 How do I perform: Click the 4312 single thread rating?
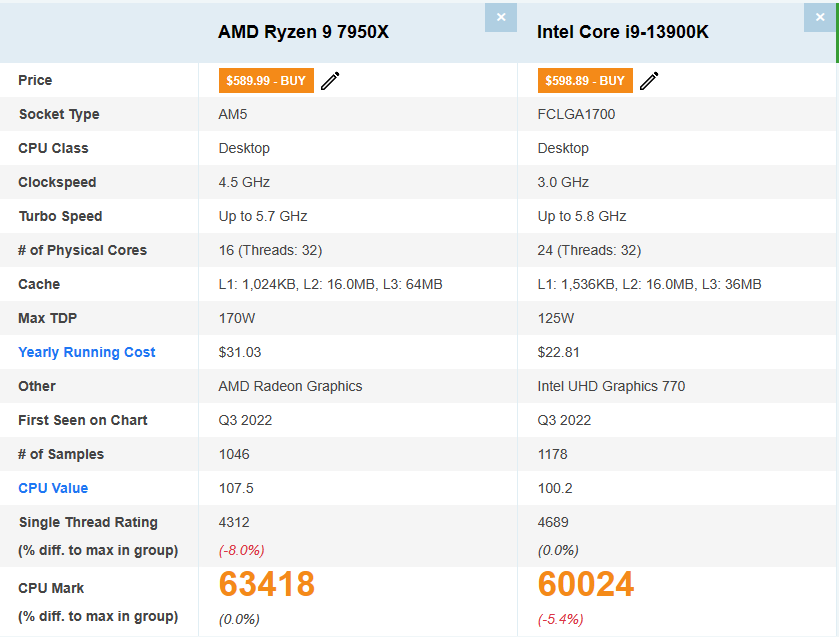(x=234, y=522)
